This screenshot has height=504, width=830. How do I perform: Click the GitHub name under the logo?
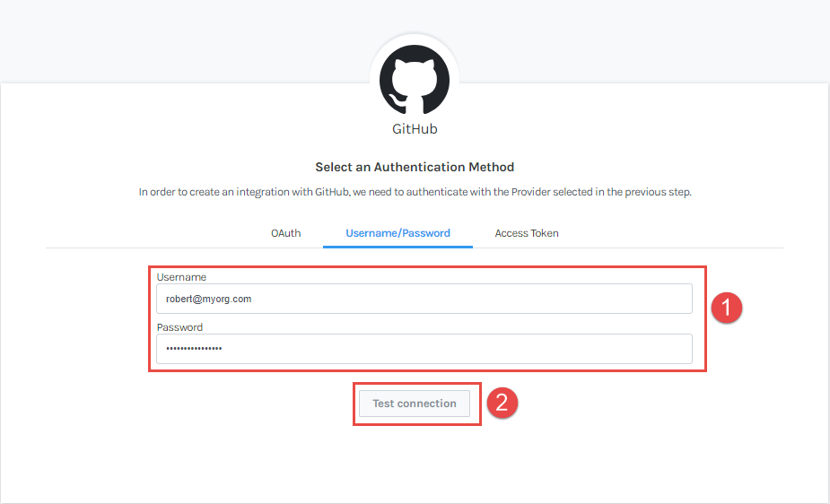point(415,129)
